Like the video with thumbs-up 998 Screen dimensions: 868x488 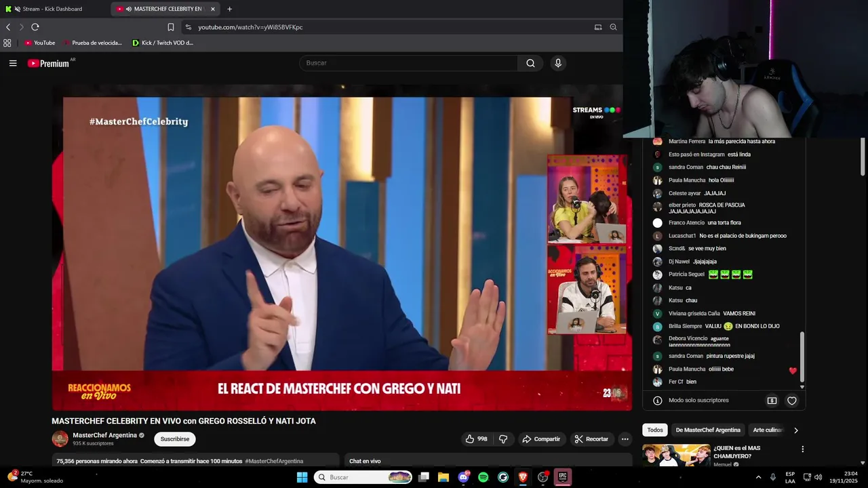pos(476,439)
